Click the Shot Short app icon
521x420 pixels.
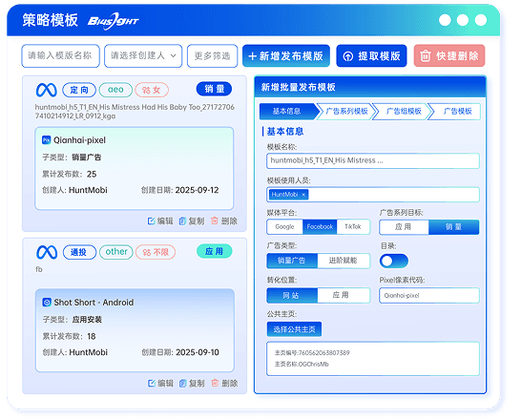click(x=47, y=302)
